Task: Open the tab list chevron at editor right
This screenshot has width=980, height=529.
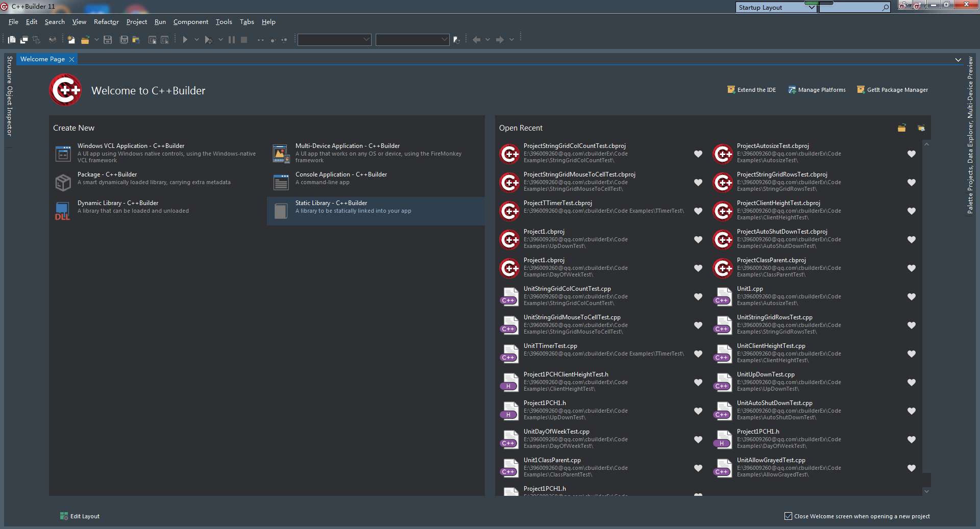Action: click(x=958, y=60)
